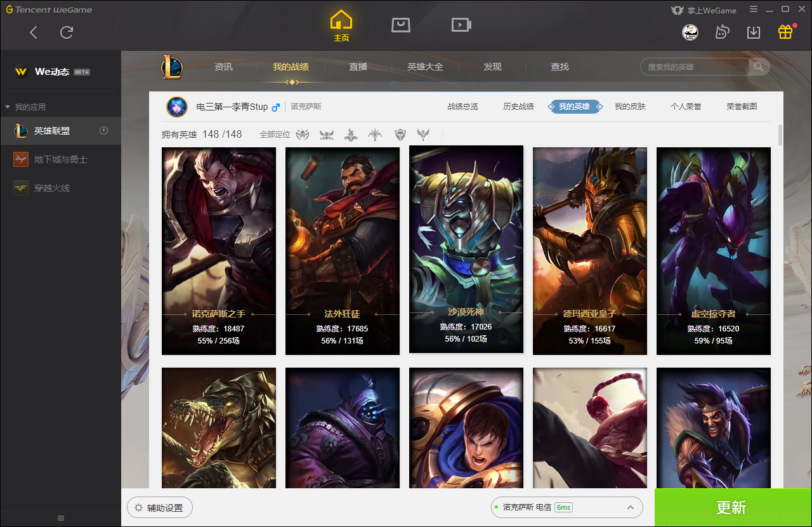Open the video camera icon in top bar
This screenshot has height=527, width=812.
461,25
